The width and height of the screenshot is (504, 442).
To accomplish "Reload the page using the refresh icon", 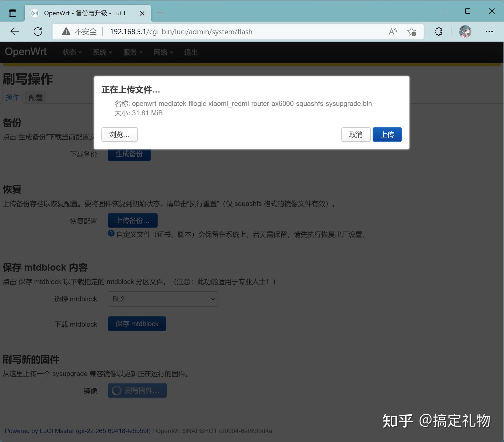I will click(38, 32).
